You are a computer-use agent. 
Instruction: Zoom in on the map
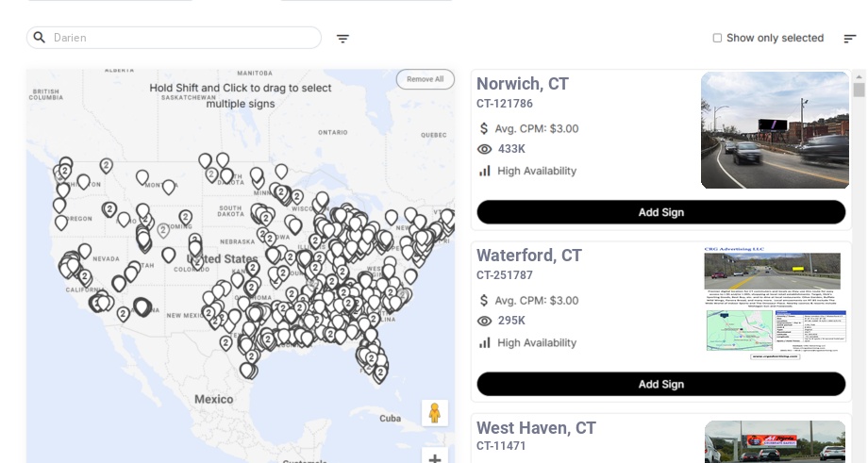[434, 458]
